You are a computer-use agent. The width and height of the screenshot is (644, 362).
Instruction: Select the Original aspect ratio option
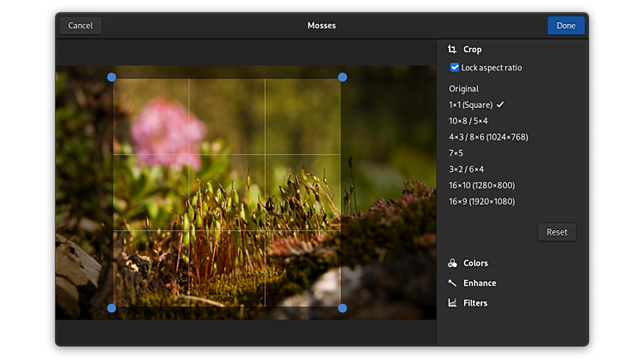[x=463, y=89]
